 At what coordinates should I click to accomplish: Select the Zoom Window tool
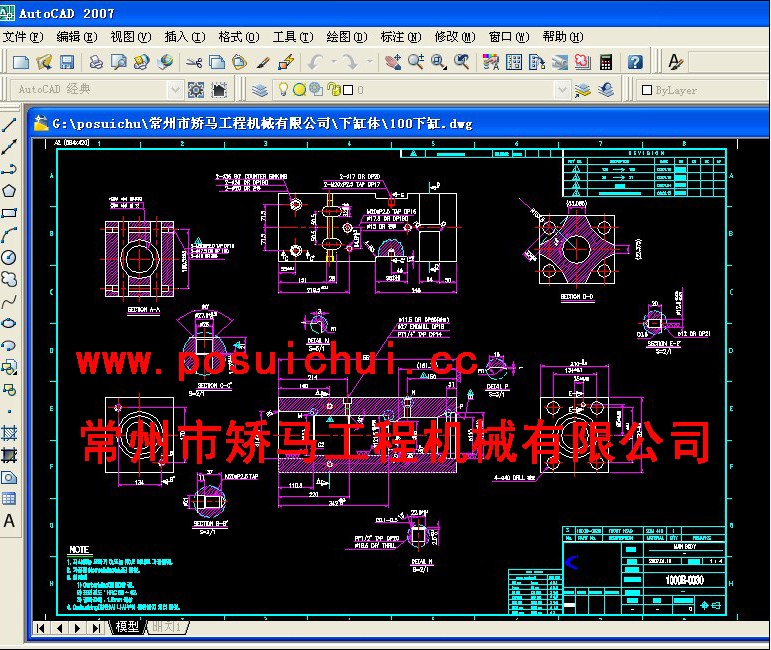point(439,62)
